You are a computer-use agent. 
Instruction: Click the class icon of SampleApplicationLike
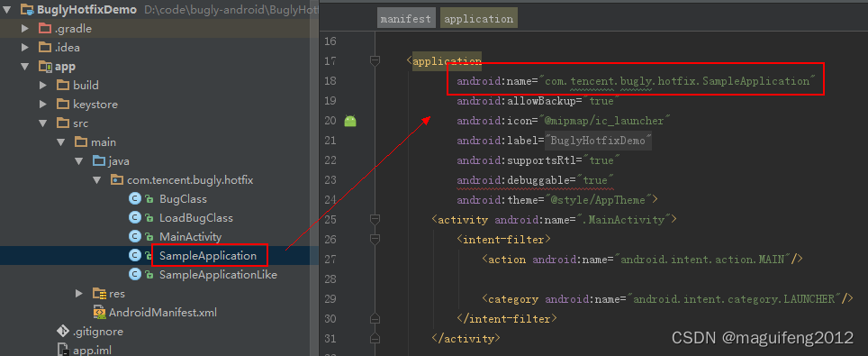tap(134, 274)
